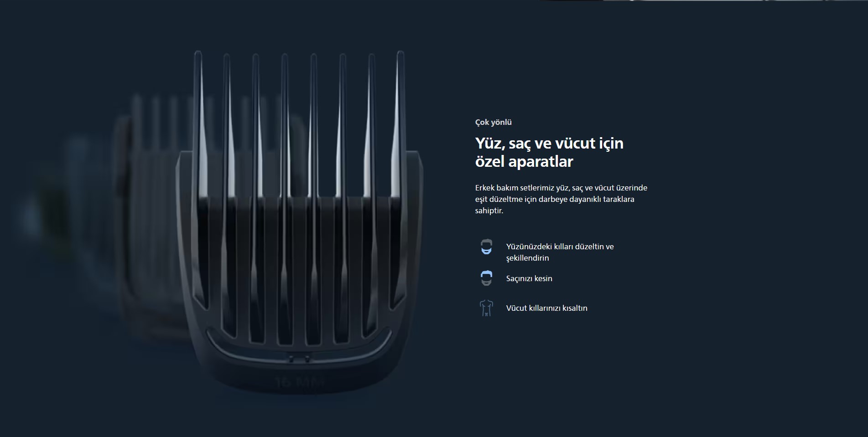Select 'Yüzünüzdeki kılları düzeltin ve şekillendirin' text
This screenshot has width=868, height=437.
pyautogui.click(x=560, y=252)
